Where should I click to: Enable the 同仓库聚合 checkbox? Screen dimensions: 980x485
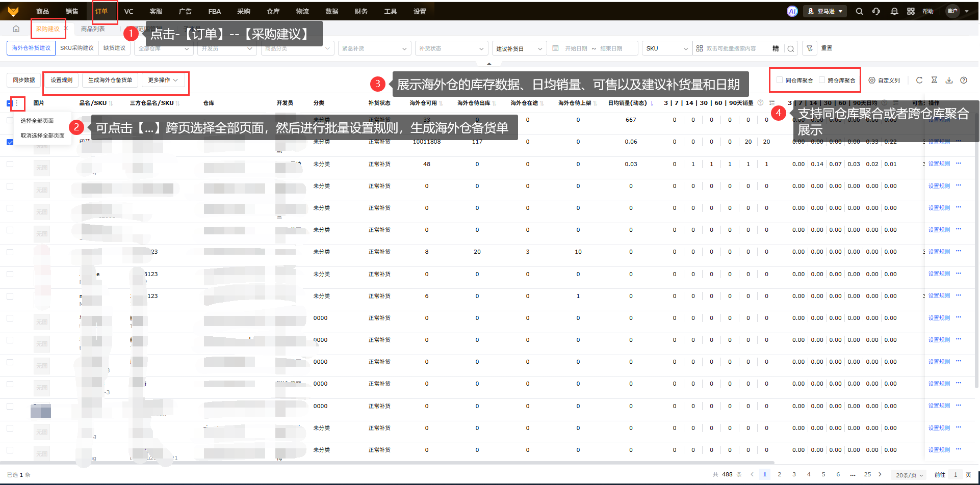tap(780, 80)
